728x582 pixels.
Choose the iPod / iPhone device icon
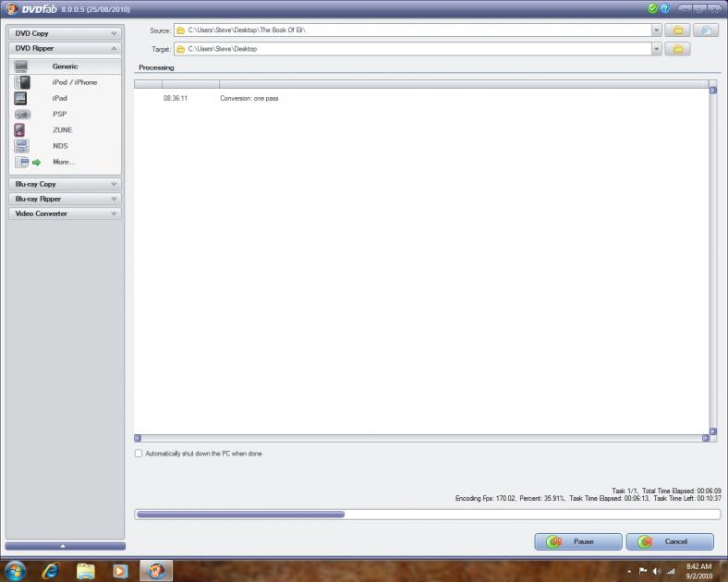click(x=22, y=82)
